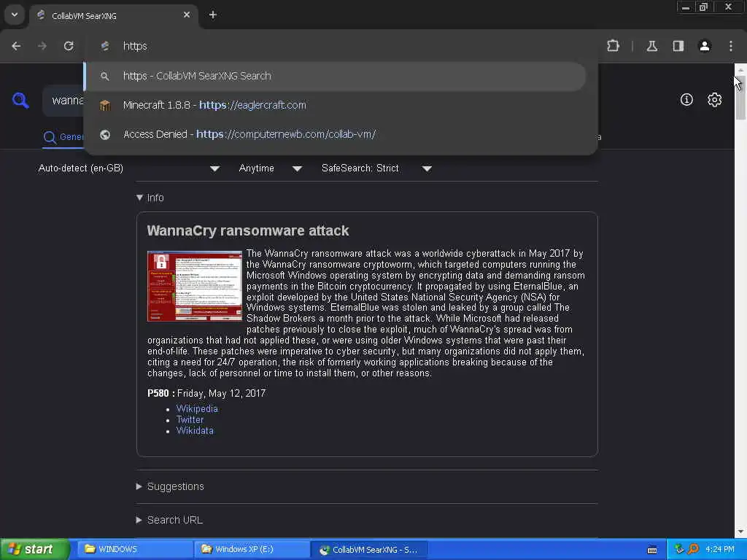Click the network tray icon
Viewport: 747px width, 560px height.
(x=679, y=549)
